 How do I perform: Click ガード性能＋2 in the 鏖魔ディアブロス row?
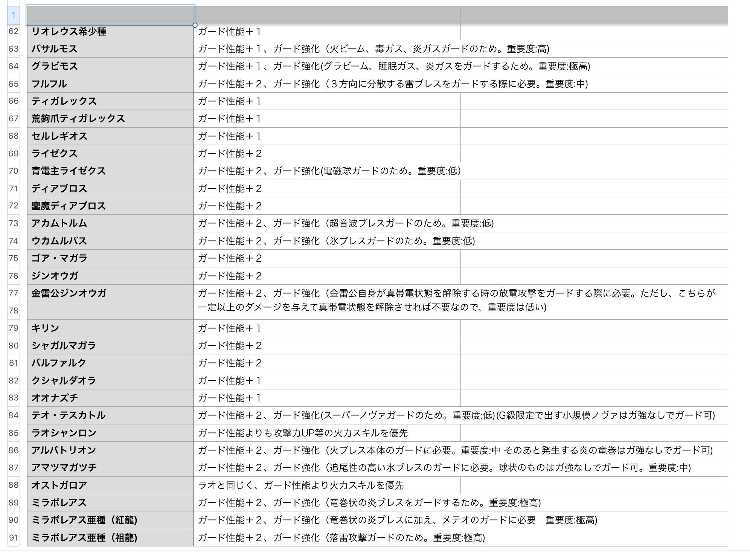(x=230, y=206)
